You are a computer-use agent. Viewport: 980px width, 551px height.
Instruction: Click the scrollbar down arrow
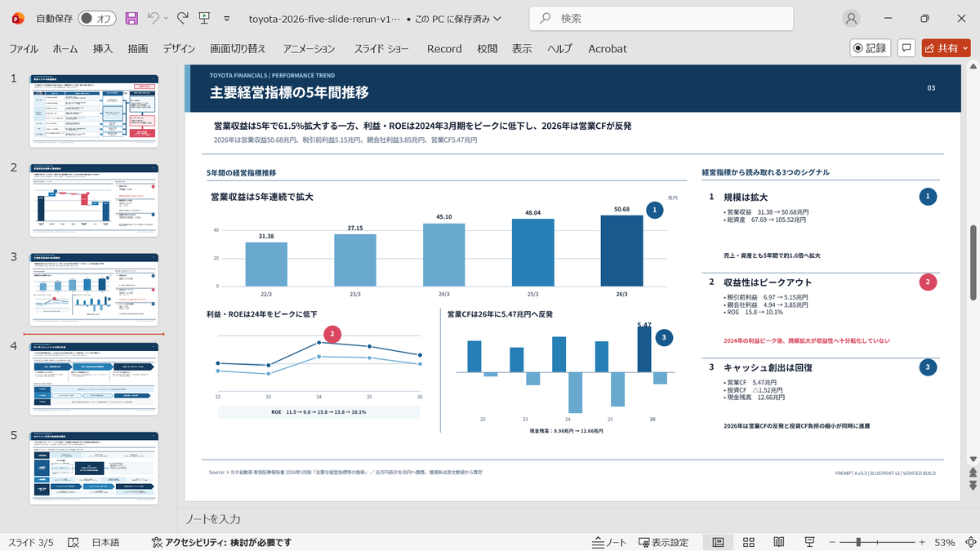973,458
